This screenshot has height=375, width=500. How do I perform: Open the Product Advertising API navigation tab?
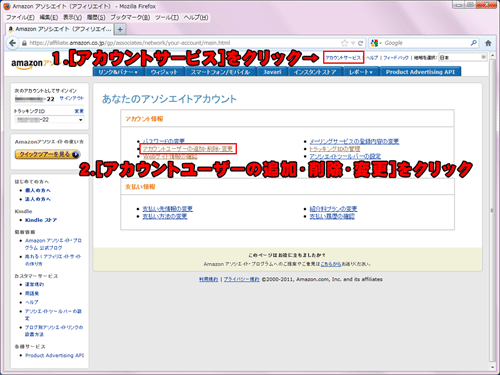[x=420, y=72]
